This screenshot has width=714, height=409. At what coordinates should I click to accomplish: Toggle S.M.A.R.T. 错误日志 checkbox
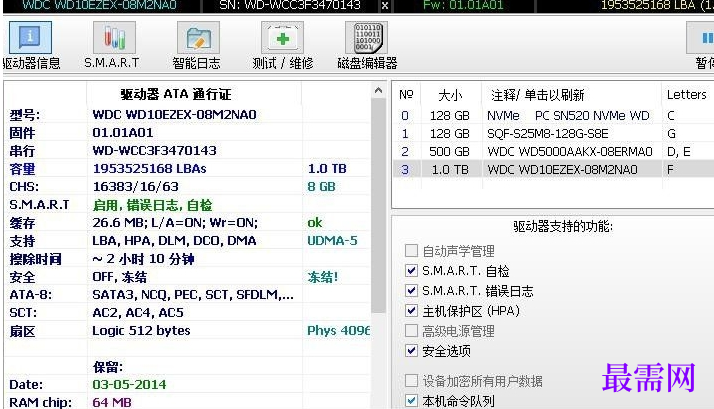[x=411, y=291]
